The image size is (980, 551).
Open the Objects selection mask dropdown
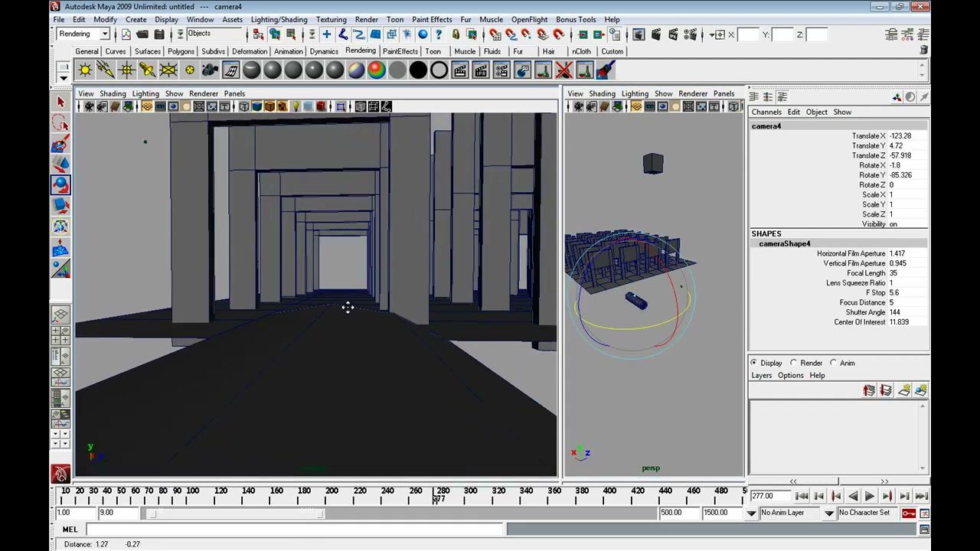click(x=181, y=34)
